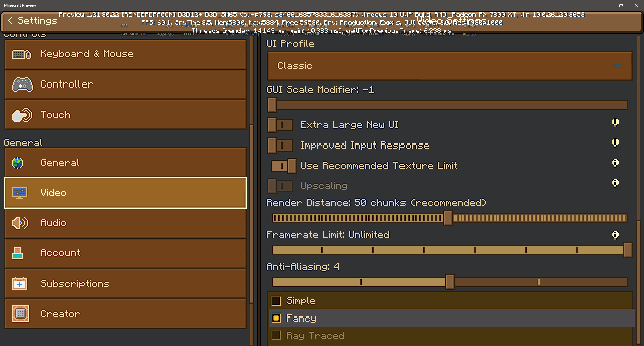This screenshot has height=346, width=644.
Task: Click the Creator command block icon
Action: point(20,314)
